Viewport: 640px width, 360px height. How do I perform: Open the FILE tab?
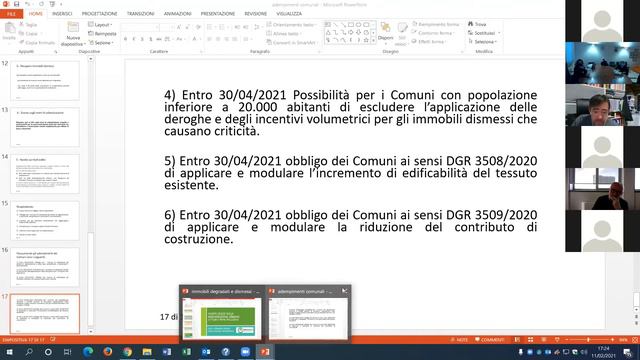(x=11, y=14)
